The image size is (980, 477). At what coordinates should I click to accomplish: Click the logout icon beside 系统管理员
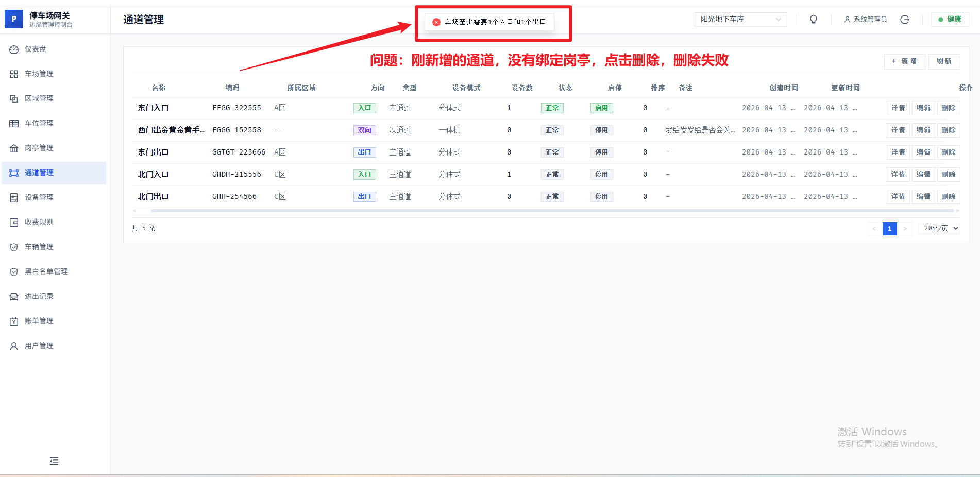[x=905, y=20]
